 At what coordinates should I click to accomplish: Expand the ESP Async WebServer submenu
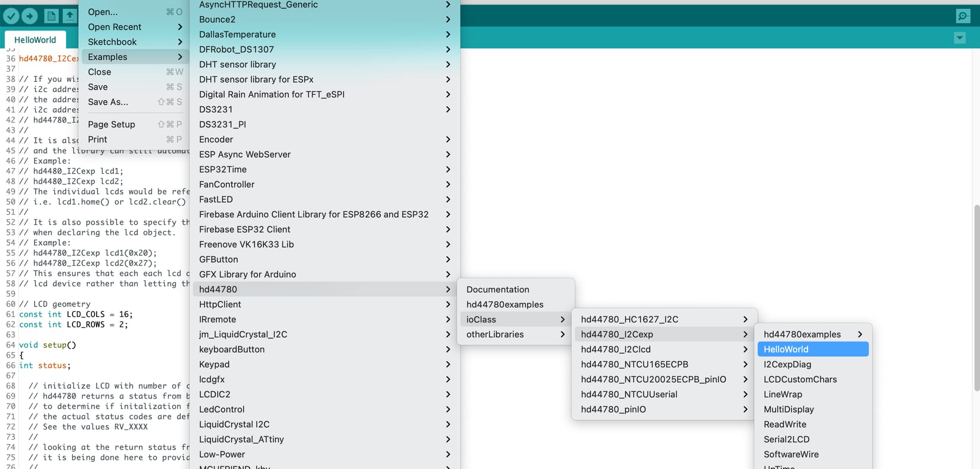click(x=325, y=155)
